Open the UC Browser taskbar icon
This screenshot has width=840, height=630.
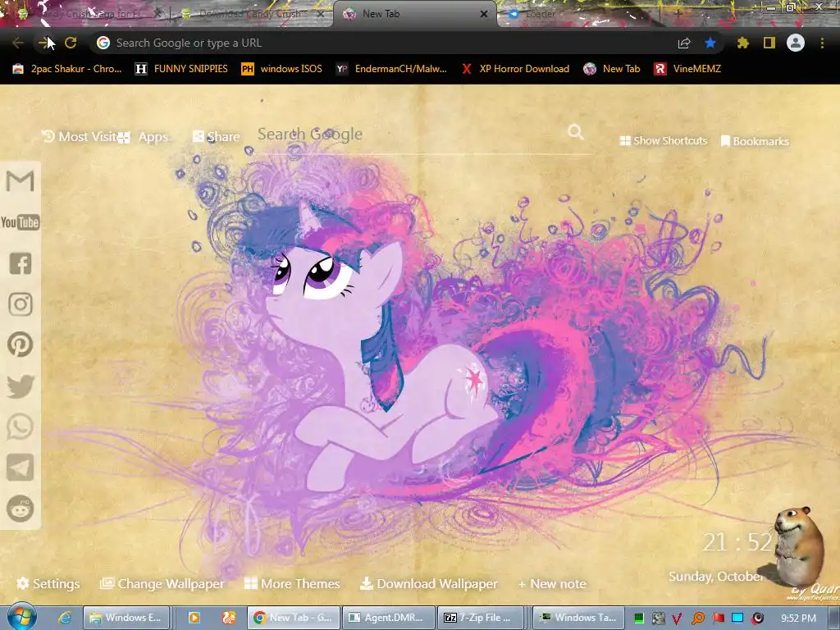(x=229, y=618)
